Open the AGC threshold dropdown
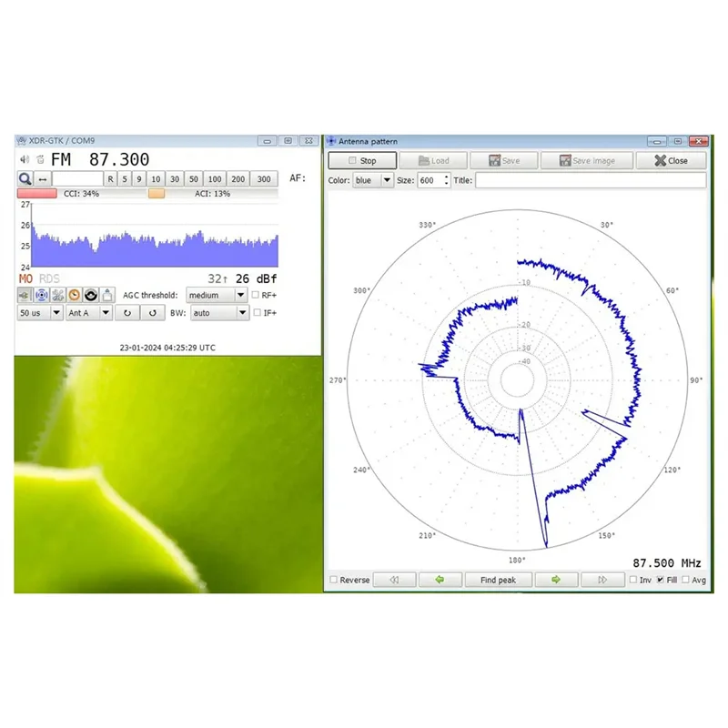The width and height of the screenshot is (728, 728). 216,295
